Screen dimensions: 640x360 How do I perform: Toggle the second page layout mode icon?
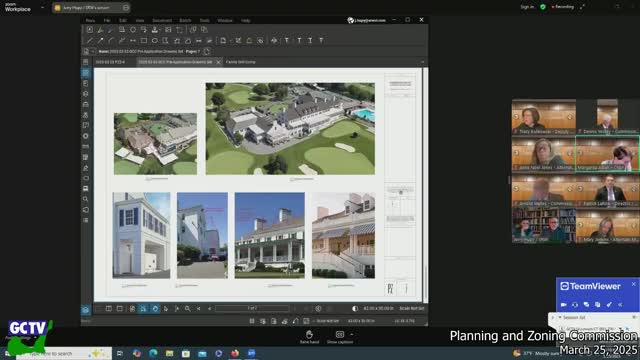click(x=120, y=309)
